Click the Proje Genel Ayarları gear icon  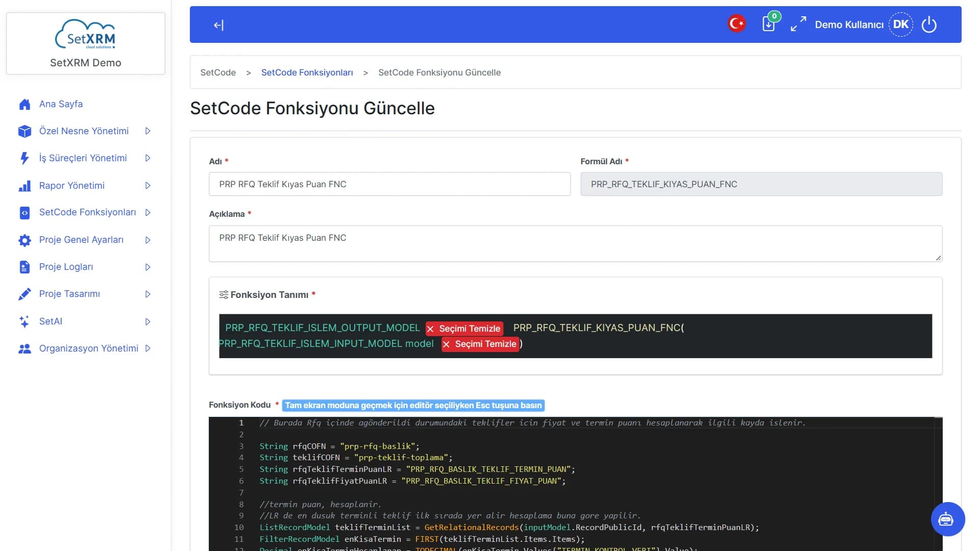pos(24,240)
